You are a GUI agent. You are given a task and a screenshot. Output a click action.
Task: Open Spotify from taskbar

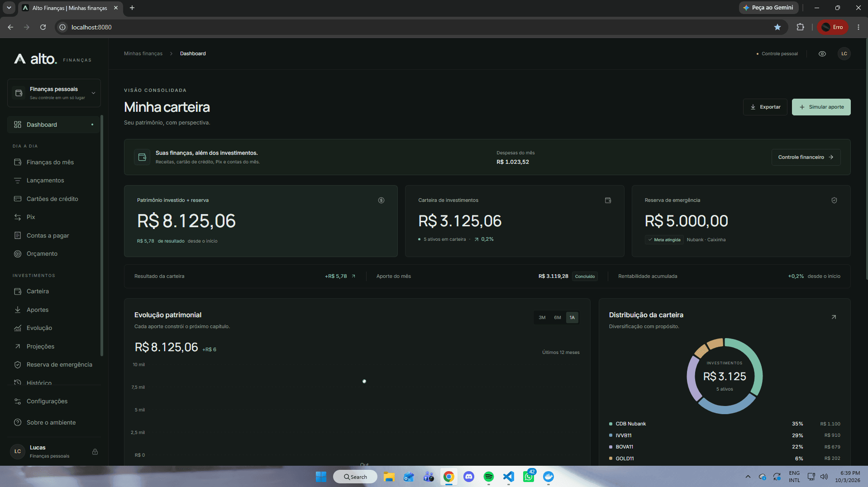[x=489, y=477]
